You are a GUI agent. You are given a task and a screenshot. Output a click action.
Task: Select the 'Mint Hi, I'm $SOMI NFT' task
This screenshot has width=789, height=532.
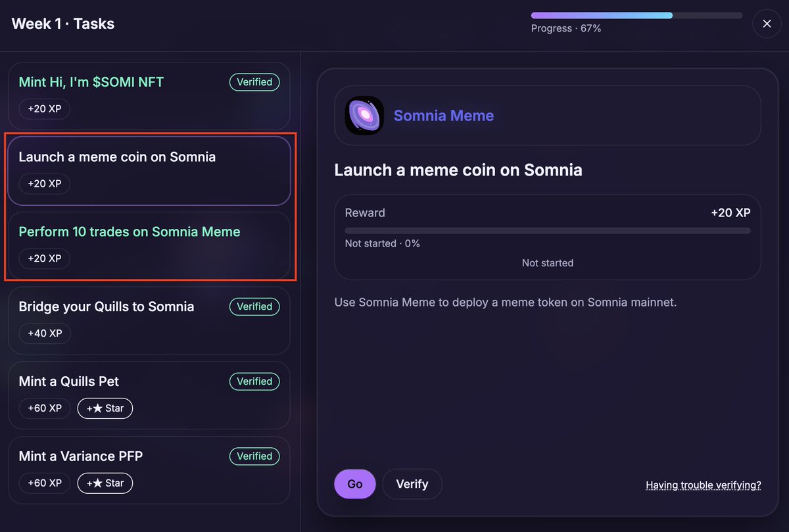[149, 96]
